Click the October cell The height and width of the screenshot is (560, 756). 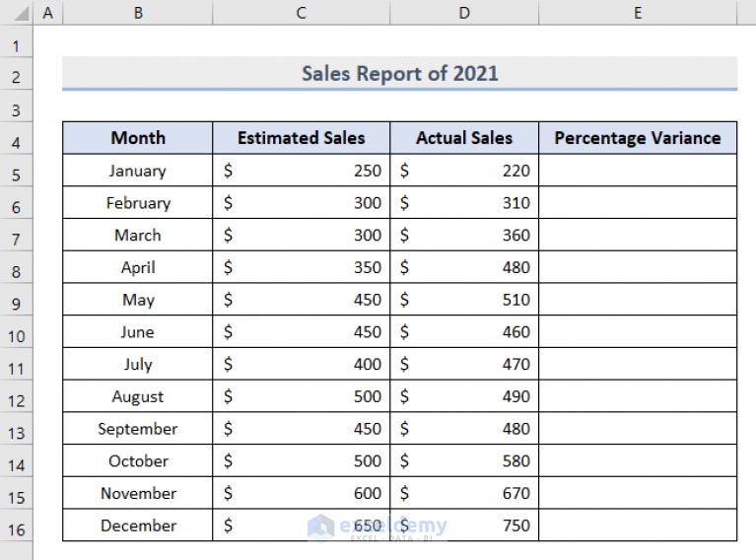tap(138, 461)
